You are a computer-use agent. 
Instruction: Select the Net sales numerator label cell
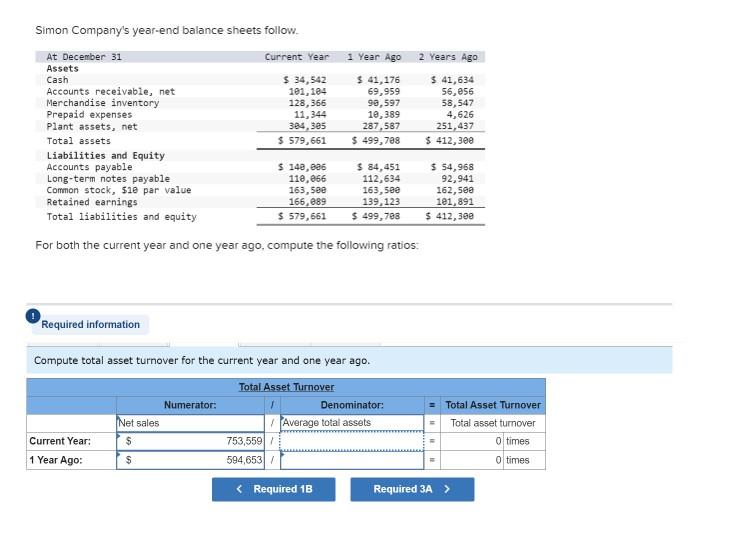[x=190, y=423]
